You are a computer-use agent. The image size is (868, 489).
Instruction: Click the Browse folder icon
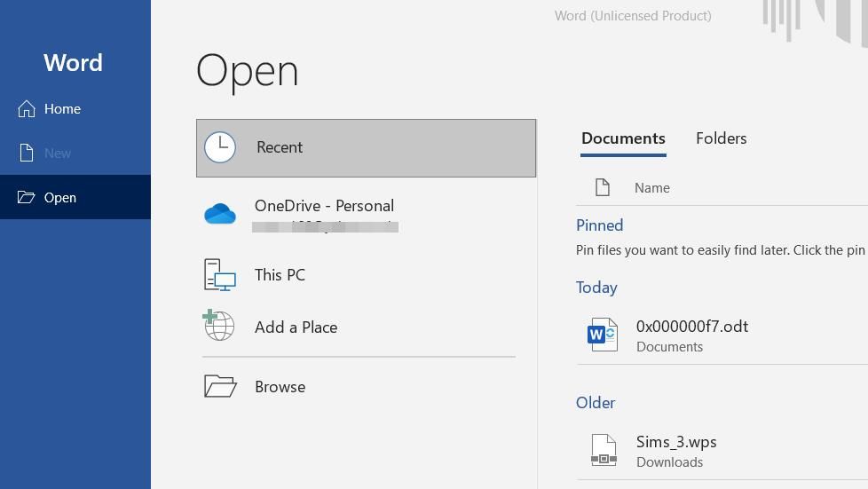click(x=220, y=386)
